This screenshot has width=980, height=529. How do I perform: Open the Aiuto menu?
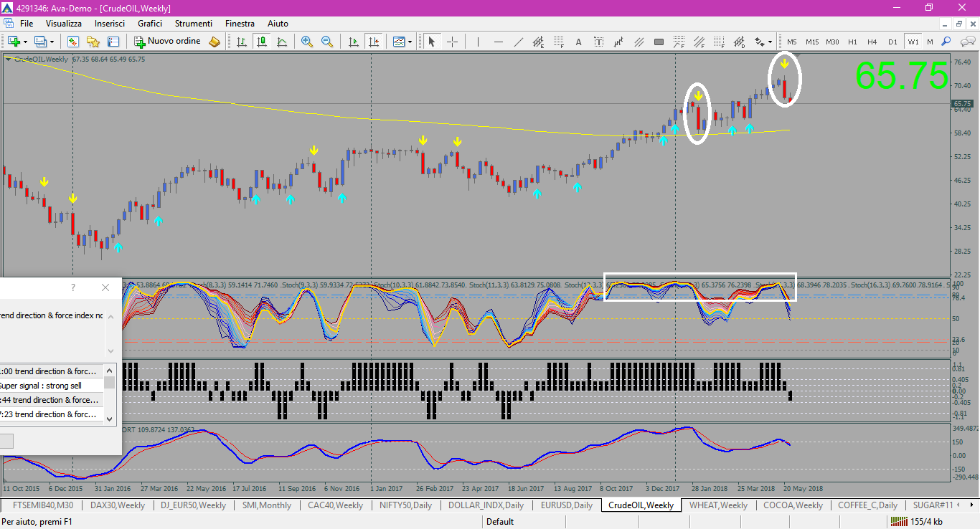(x=278, y=24)
